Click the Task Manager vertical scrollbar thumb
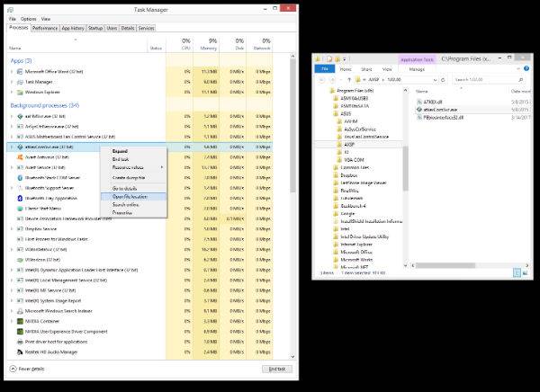Screen dimensions: 540x392 pos(292,126)
